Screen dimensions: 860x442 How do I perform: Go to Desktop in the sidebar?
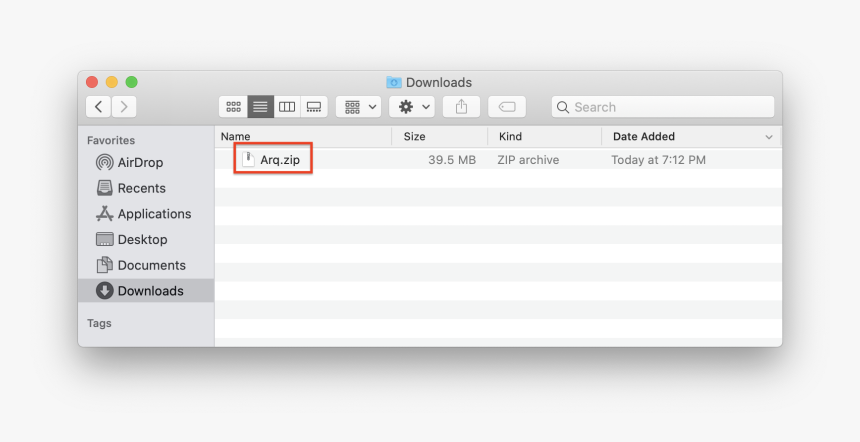(x=142, y=240)
